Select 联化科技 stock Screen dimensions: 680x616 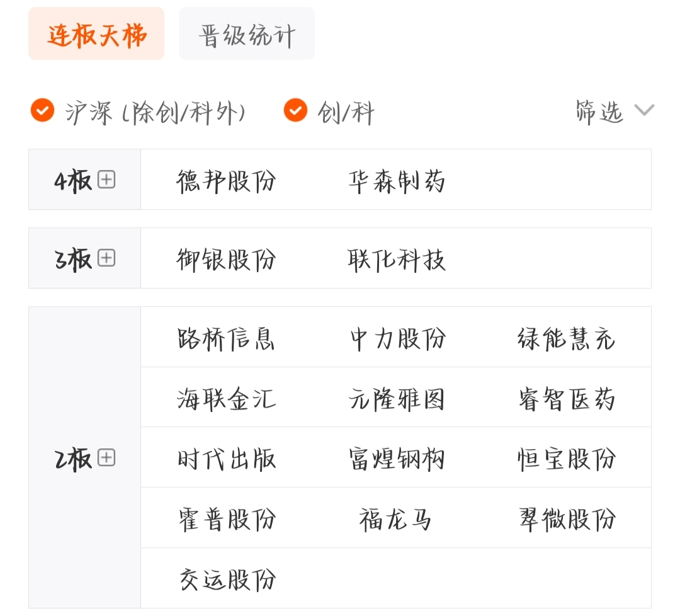click(397, 259)
